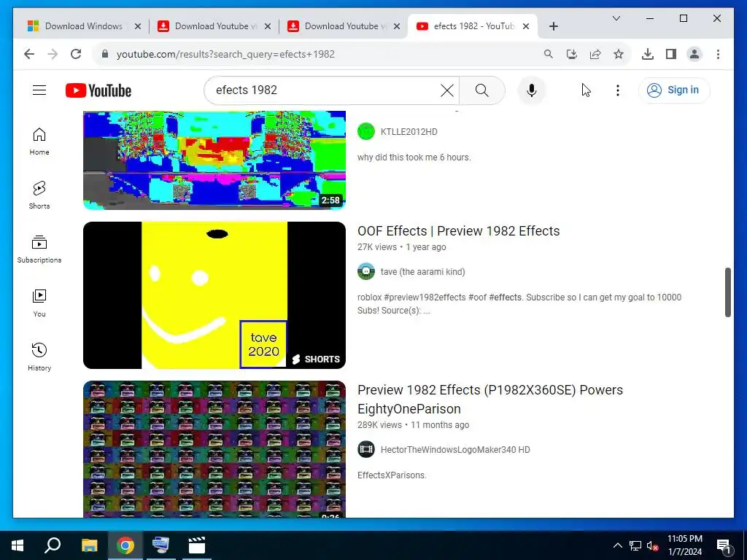Viewport: 747px width, 560px height.
Task: Open HectorTheWindowsLogoMaker340 HD channel name
Action: coord(455,449)
